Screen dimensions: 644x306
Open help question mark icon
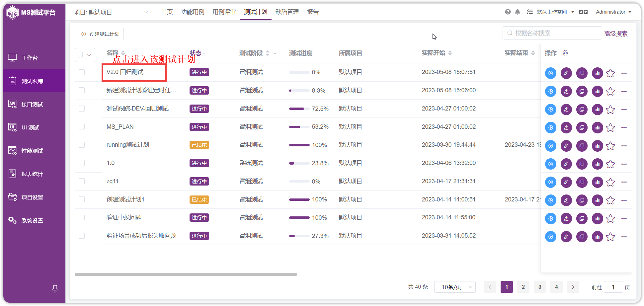pos(508,12)
